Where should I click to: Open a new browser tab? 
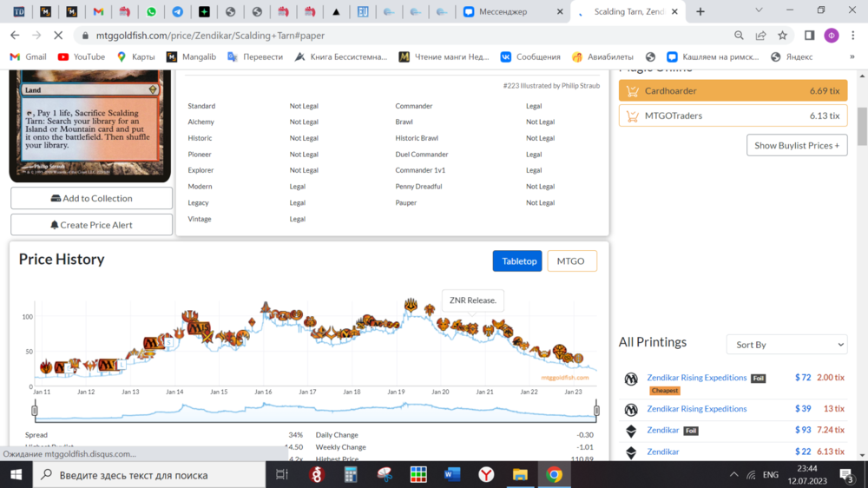700,12
